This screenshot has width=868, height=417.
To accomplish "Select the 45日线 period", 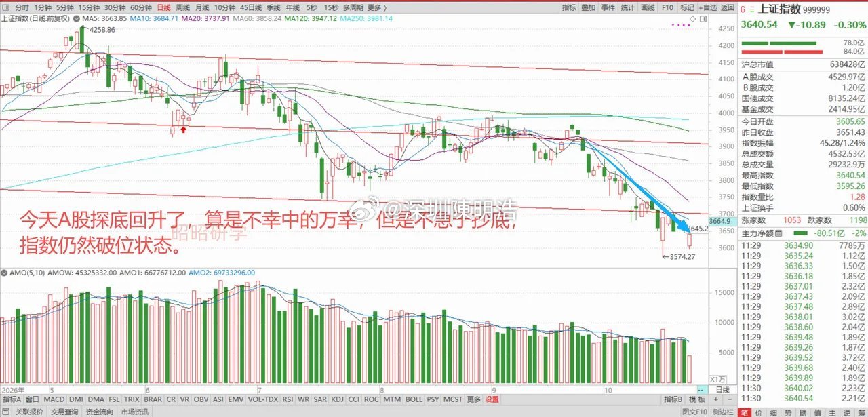I will pos(251,7).
